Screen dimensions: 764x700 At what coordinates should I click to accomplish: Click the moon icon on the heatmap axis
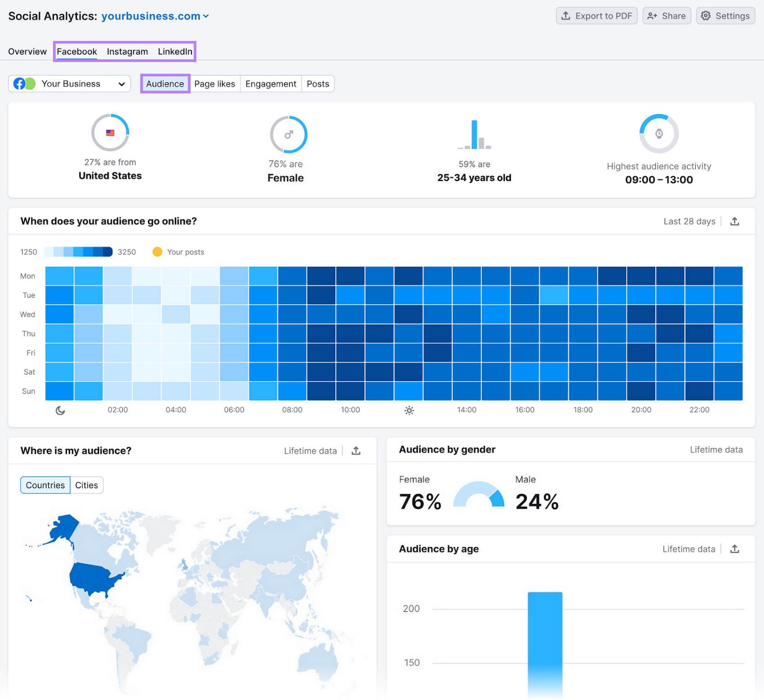pyautogui.click(x=60, y=410)
